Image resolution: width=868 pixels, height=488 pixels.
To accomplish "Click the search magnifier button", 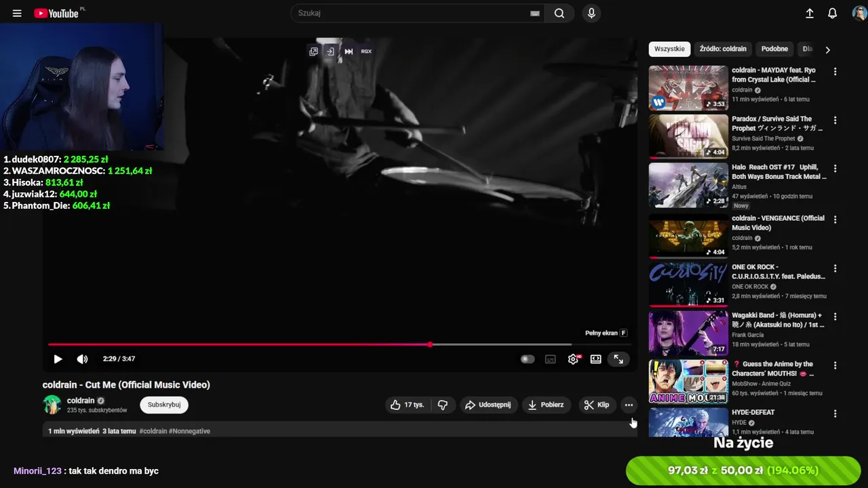I will pos(559,13).
